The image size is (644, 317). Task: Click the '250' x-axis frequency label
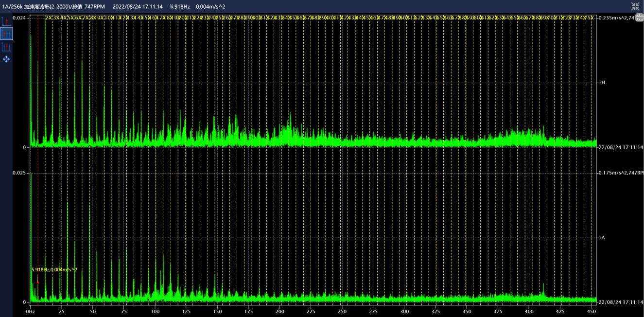click(342, 311)
